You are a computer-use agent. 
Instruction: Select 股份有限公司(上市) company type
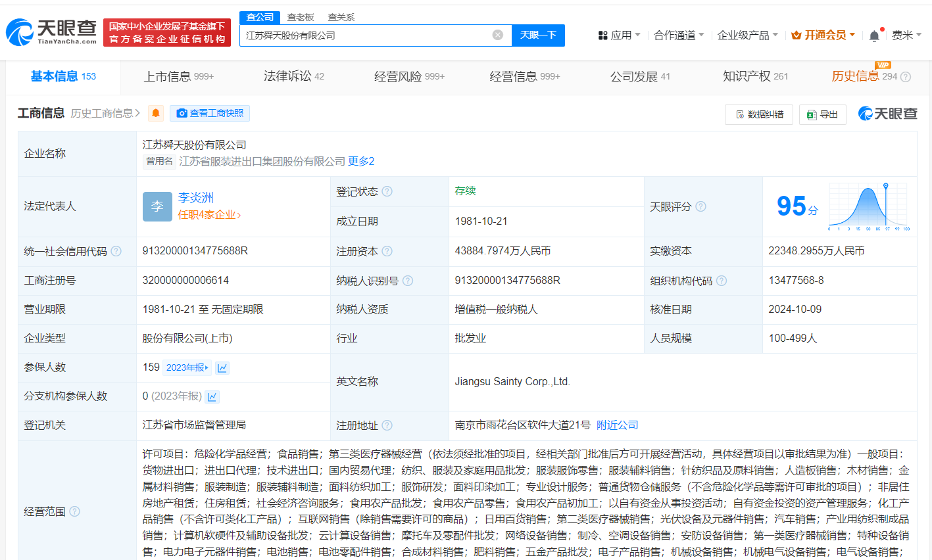click(x=187, y=338)
